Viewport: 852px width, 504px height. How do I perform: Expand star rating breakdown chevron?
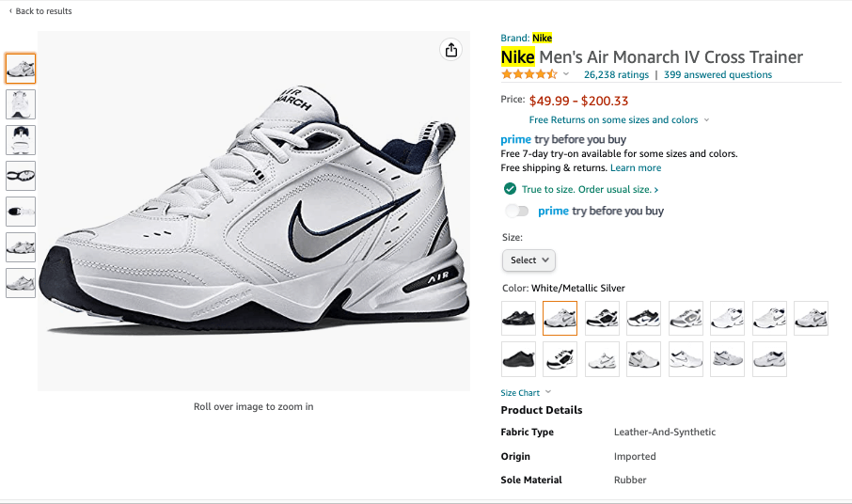pos(565,74)
